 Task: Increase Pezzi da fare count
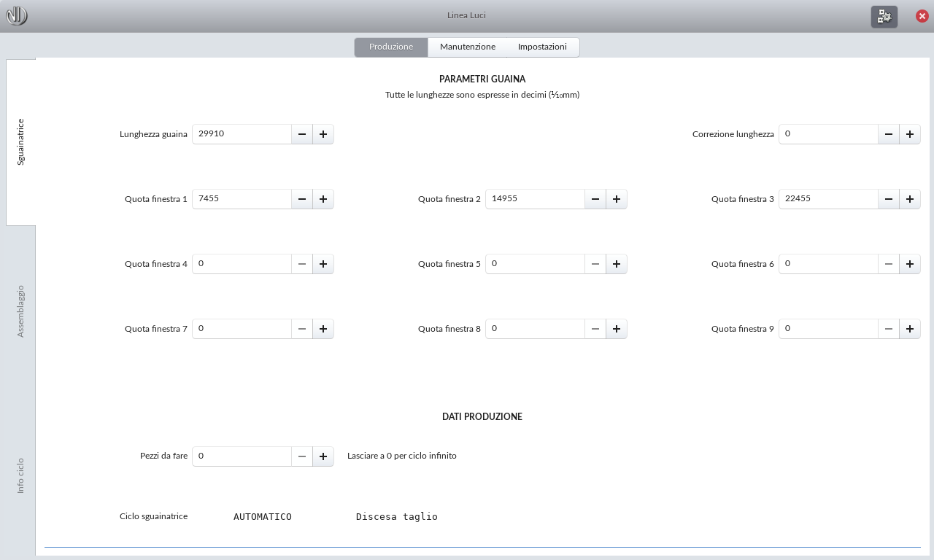click(323, 456)
